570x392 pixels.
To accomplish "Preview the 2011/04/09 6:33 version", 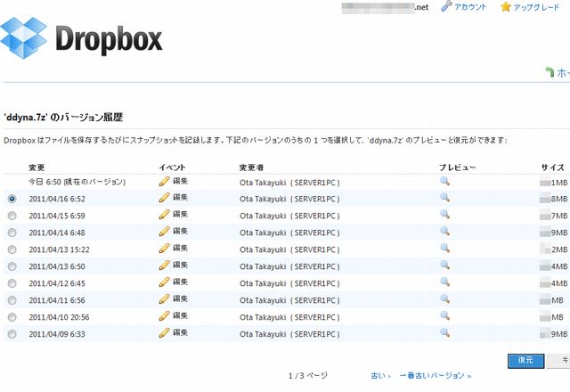I will click(444, 332).
